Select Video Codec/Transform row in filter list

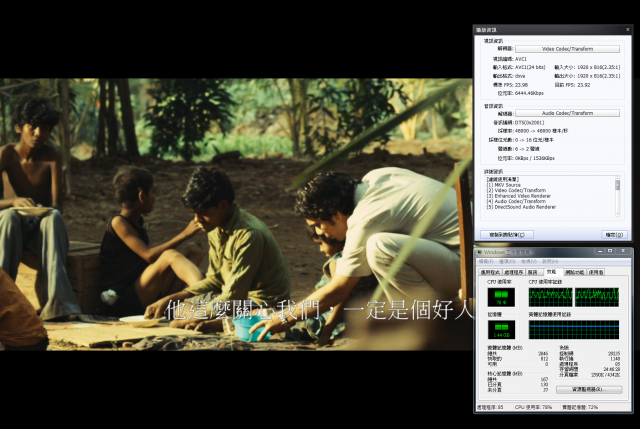(516, 190)
